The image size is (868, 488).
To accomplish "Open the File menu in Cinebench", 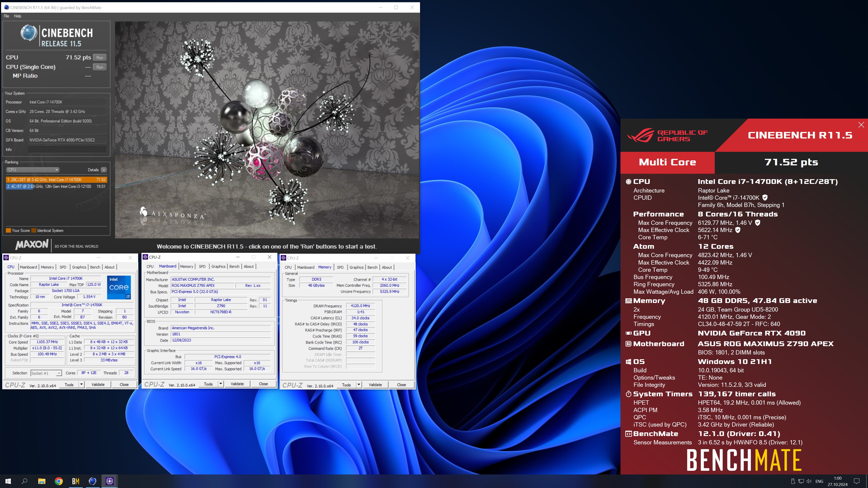I will coord(6,16).
